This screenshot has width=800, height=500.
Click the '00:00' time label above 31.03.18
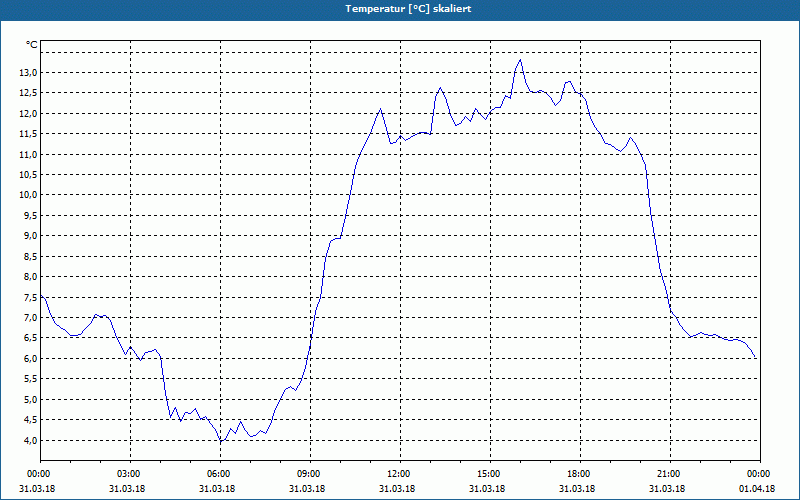37,474
